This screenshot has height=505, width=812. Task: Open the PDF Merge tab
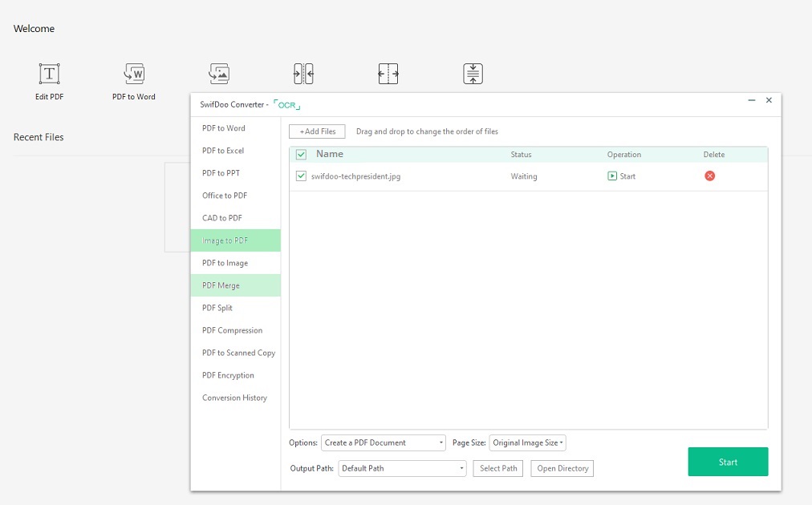(x=236, y=285)
